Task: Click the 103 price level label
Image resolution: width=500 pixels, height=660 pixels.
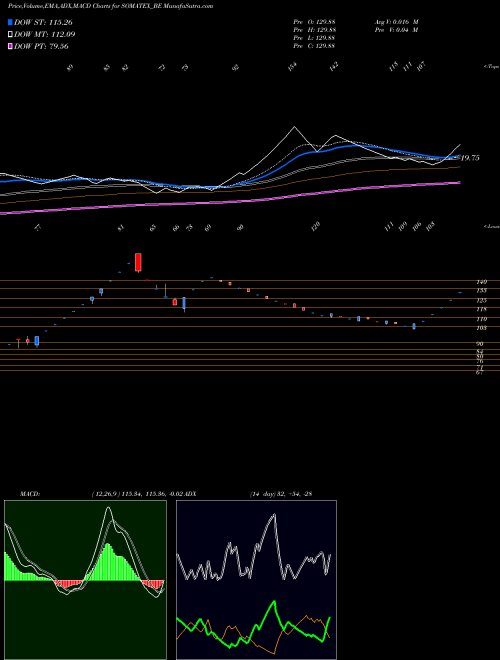Action: (x=482, y=327)
